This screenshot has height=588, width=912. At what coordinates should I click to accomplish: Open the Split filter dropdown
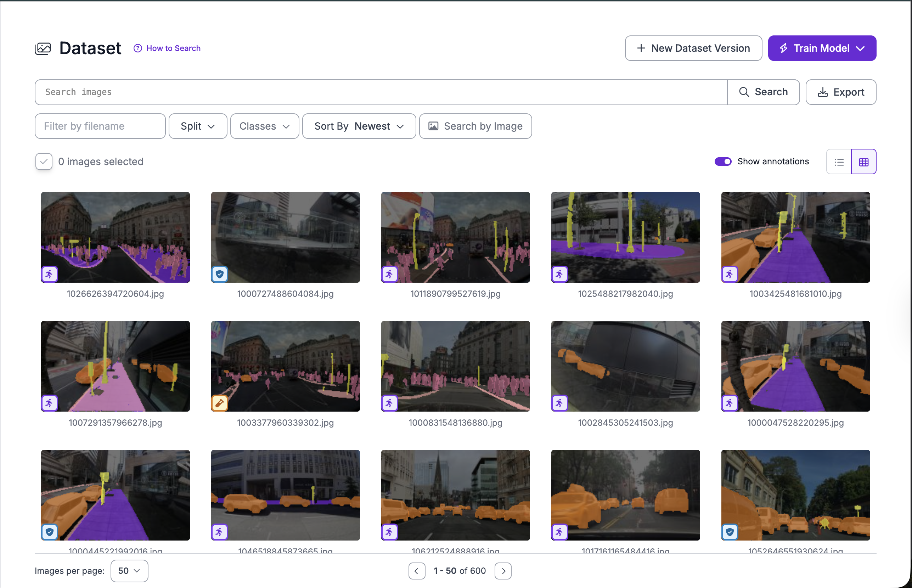pyautogui.click(x=198, y=126)
